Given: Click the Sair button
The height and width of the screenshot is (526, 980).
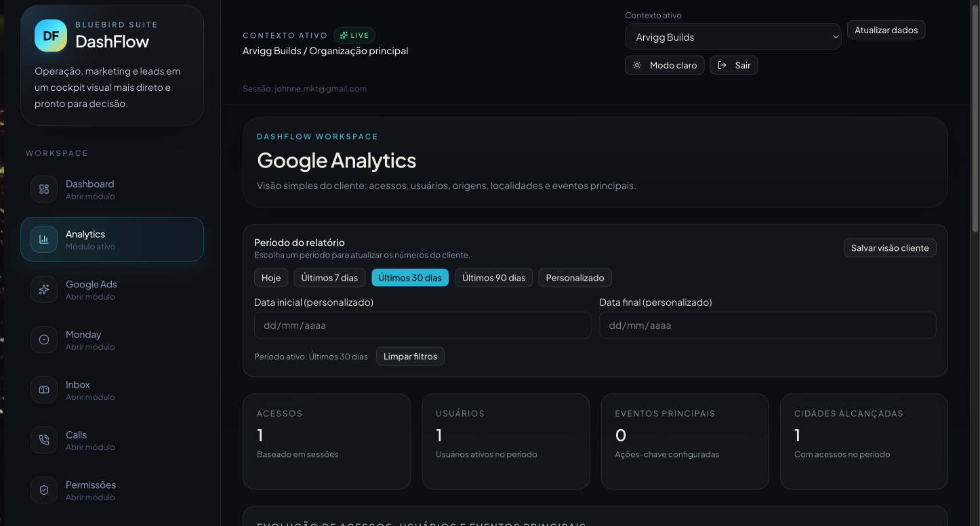Looking at the screenshot, I should [734, 66].
